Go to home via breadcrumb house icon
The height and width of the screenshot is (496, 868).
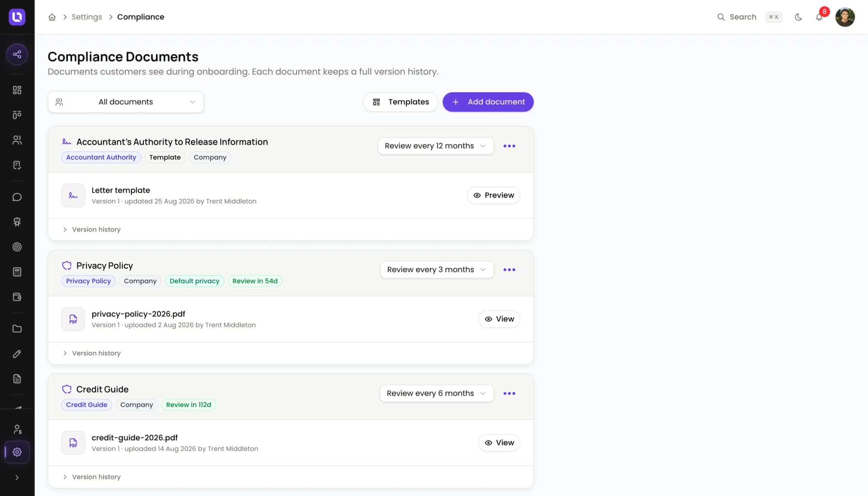[52, 17]
